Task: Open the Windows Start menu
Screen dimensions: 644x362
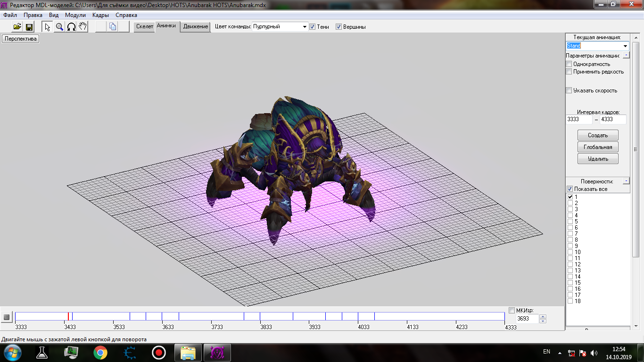Action: pyautogui.click(x=12, y=352)
